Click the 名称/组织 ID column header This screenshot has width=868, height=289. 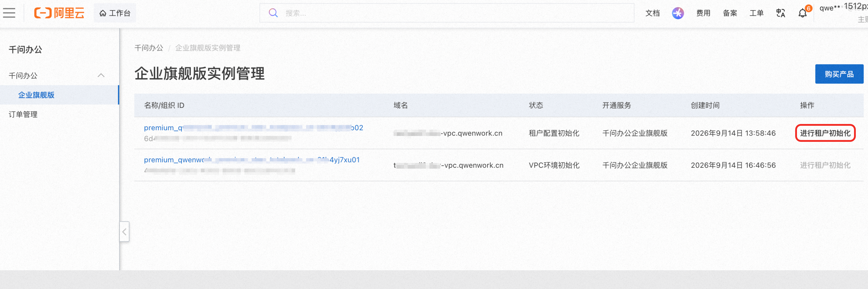pos(164,105)
